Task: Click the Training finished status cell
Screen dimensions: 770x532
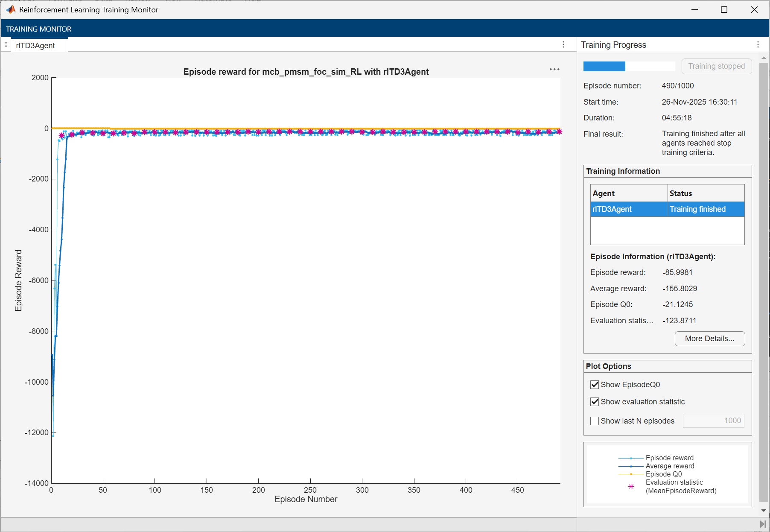Action: (706, 209)
